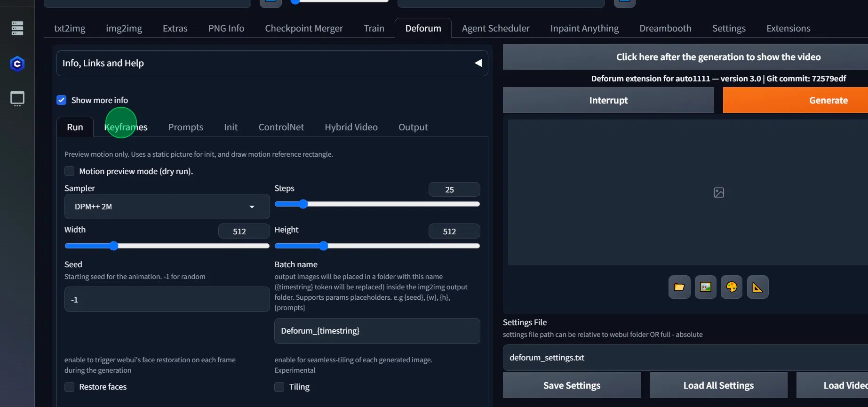Click the paint palette icon button
Viewport: 868px width, 407px height.
point(732,287)
